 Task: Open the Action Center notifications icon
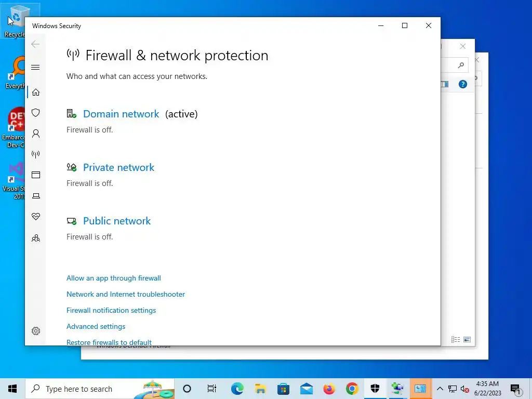click(516, 389)
